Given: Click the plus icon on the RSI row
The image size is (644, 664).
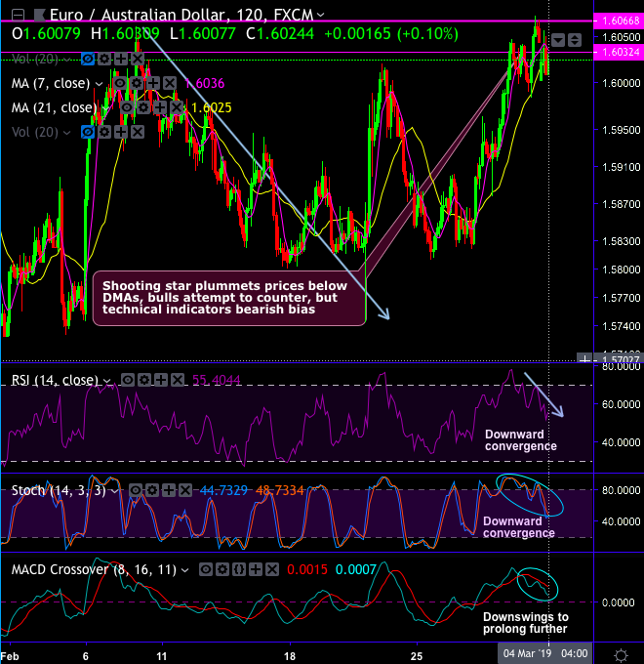Looking at the screenshot, I should point(161,380).
